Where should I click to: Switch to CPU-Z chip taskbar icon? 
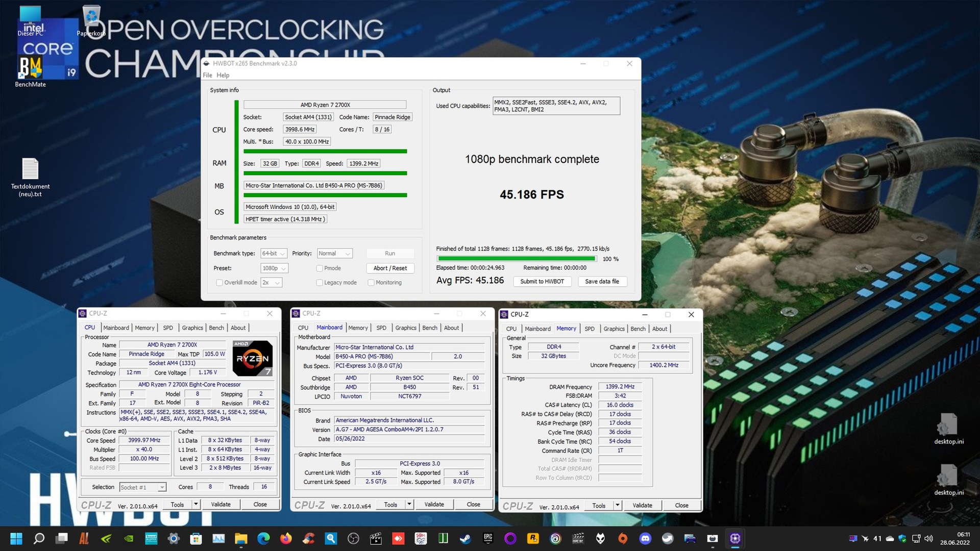pos(735,538)
